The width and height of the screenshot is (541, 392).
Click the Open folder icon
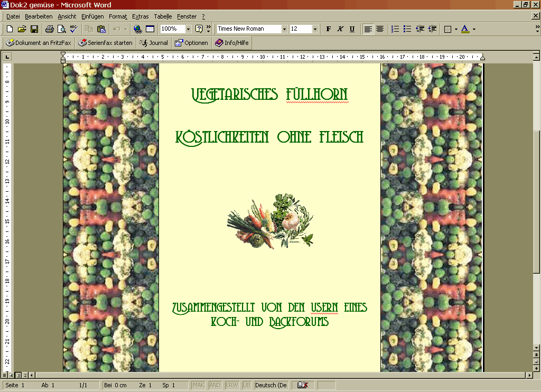(x=22, y=29)
